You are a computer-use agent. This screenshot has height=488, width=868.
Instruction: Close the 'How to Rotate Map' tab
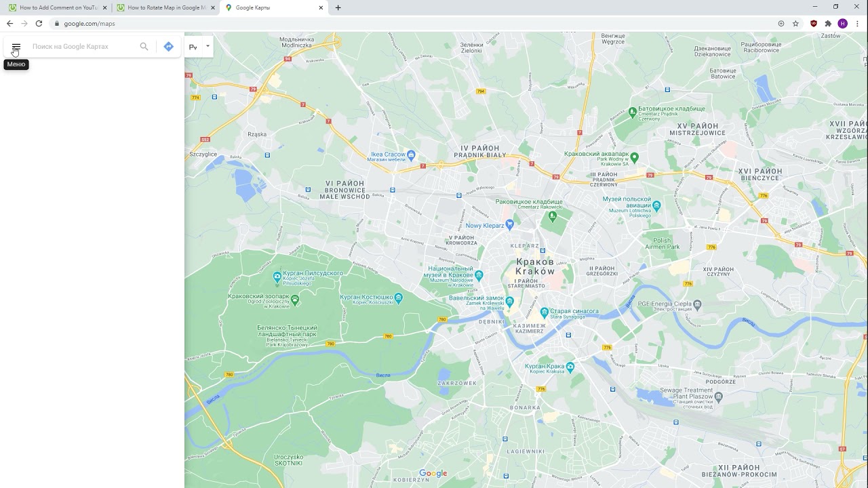coord(213,7)
